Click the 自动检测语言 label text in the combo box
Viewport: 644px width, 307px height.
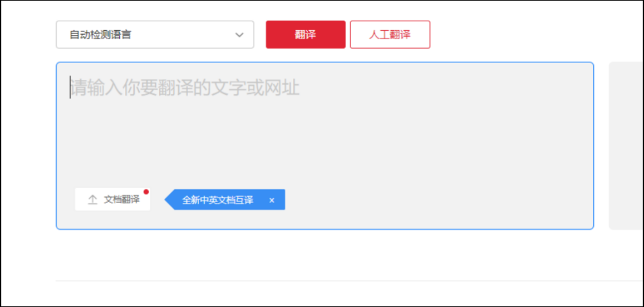pos(100,35)
